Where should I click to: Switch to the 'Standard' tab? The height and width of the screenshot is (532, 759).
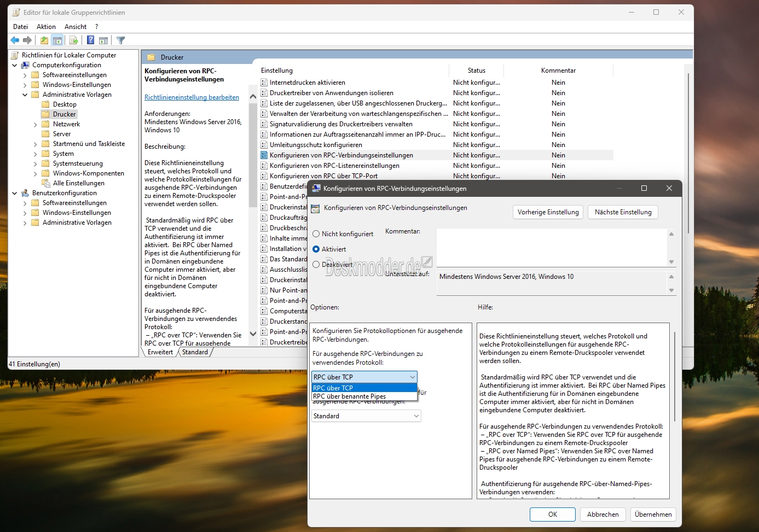[195, 352]
